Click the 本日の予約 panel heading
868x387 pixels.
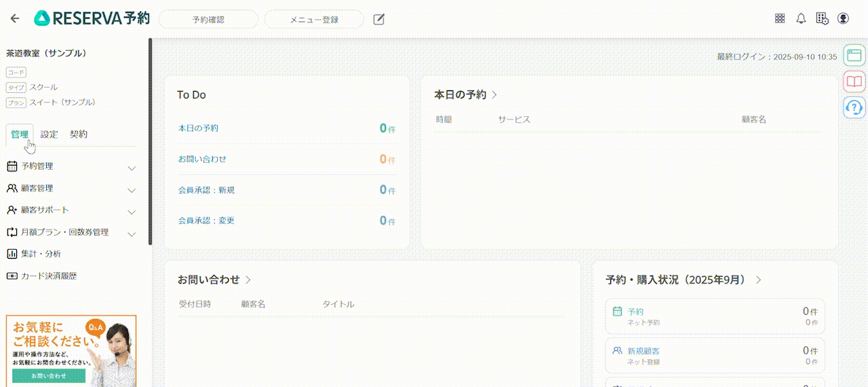click(x=460, y=95)
